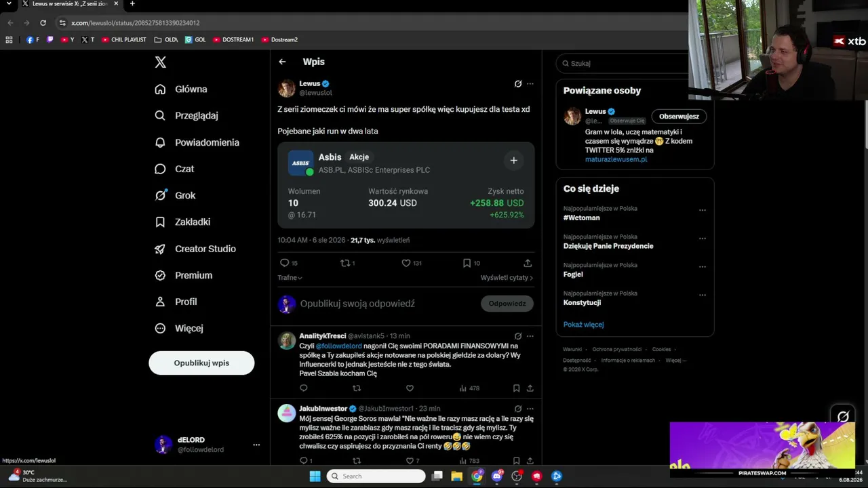Viewport: 868px width, 488px height.
Task: Open the #Wetoman trending topic
Action: (582, 218)
